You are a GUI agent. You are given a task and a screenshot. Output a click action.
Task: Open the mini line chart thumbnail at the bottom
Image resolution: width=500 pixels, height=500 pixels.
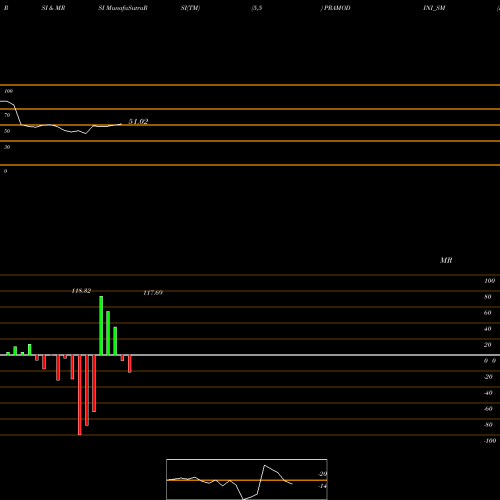click(247, 479)
